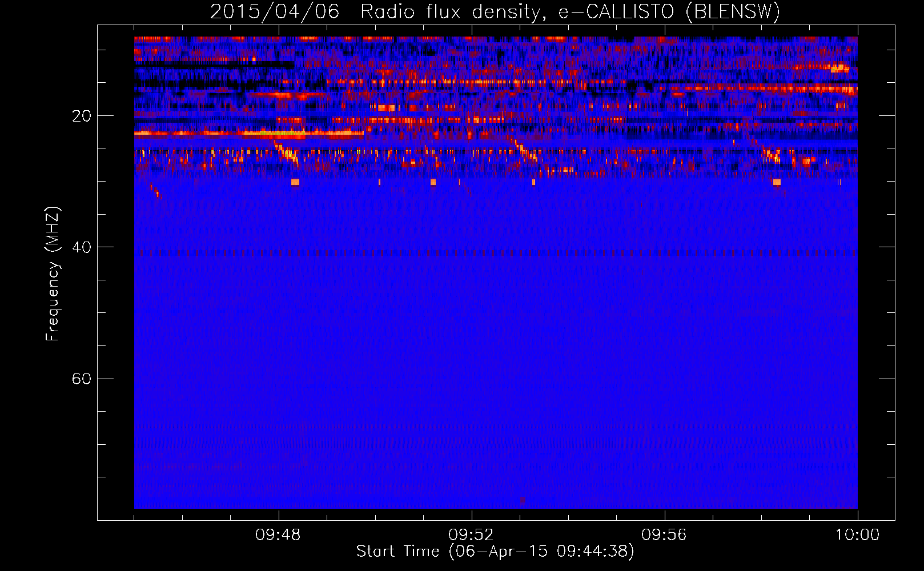Click the 09:56 time tick label
Viewport: 924px width, 571px height.
tap(664, 535)
